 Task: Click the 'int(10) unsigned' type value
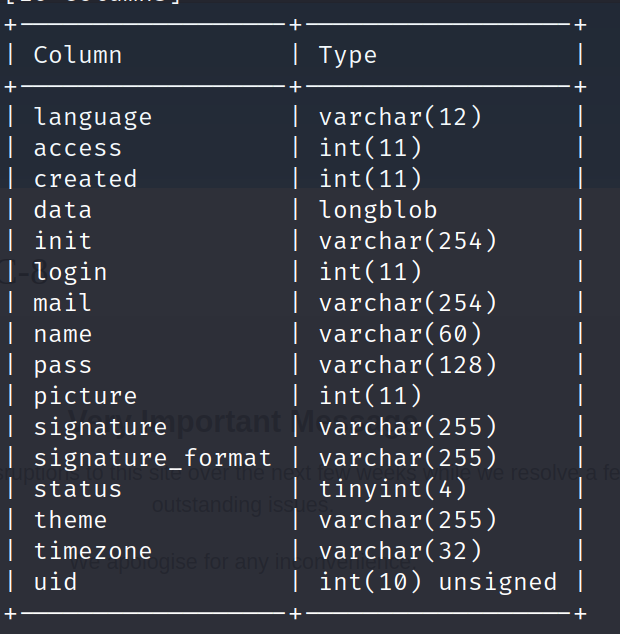pos(437,582)
